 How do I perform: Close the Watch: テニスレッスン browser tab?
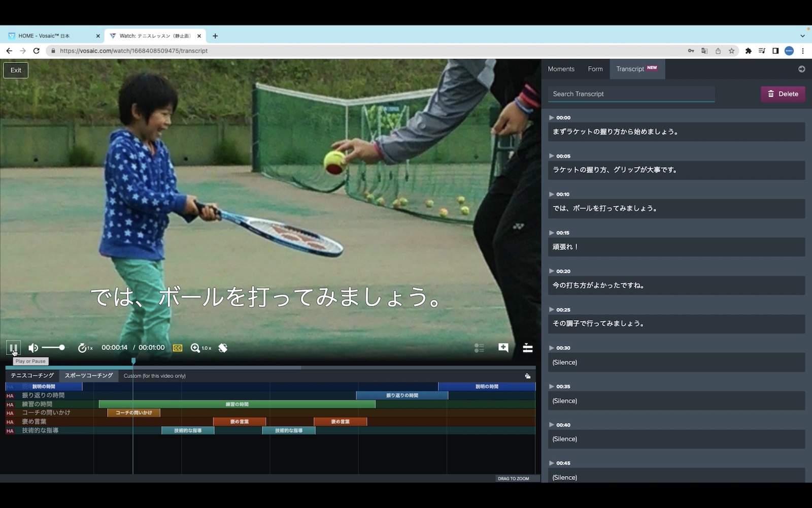(x=199, y=36)
